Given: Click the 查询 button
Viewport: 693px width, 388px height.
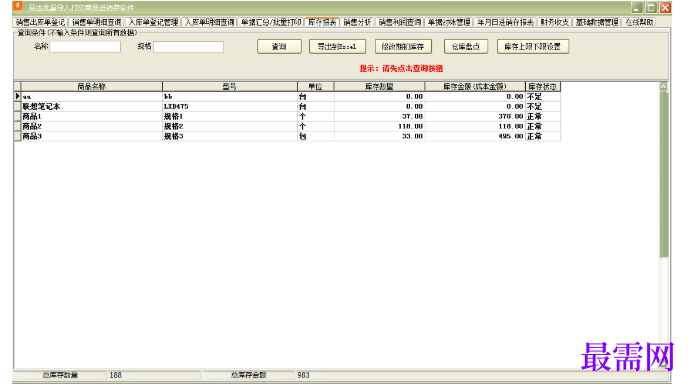Looking at the screenshot, I should coord(279,46).
